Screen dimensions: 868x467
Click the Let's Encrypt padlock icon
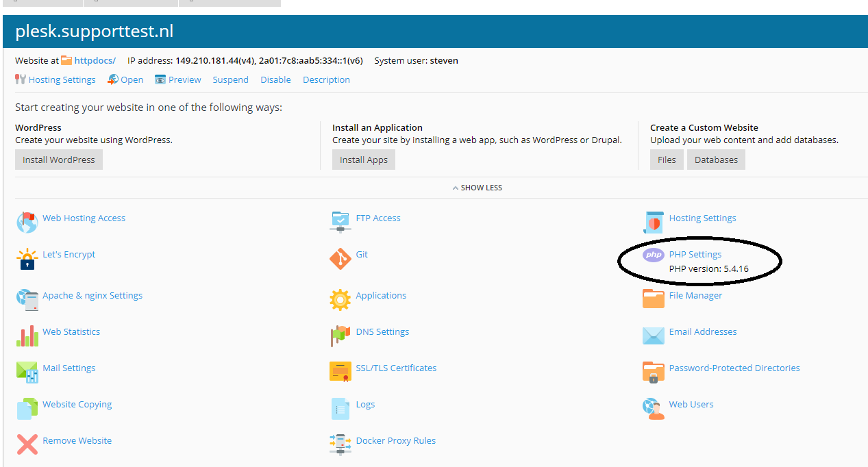[x=27, y=259]
